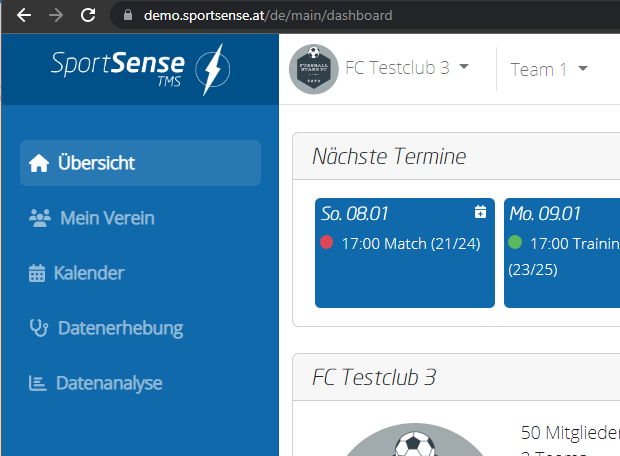This screenshot has height=456, width=620.
Task: Go to the Kalender menu entry
Action: pos(89,273)
